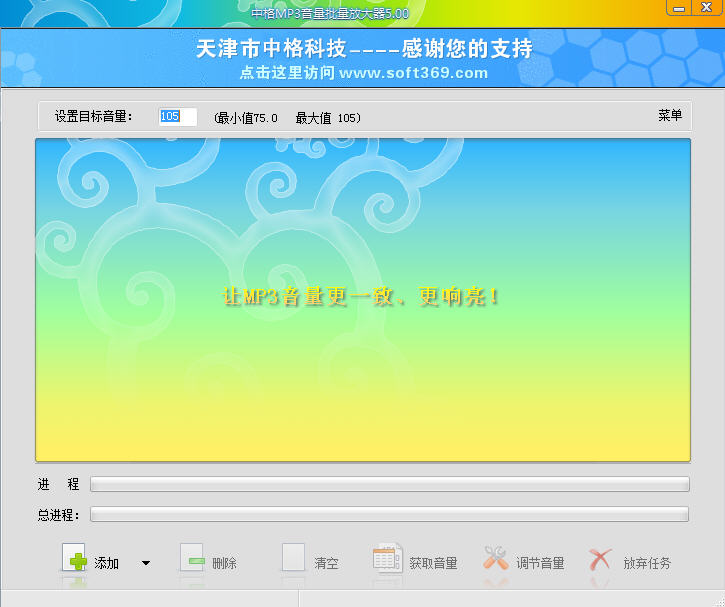Click the 总进程 total progress bar
Screen dimensions: 725x607
click(389, 514)
